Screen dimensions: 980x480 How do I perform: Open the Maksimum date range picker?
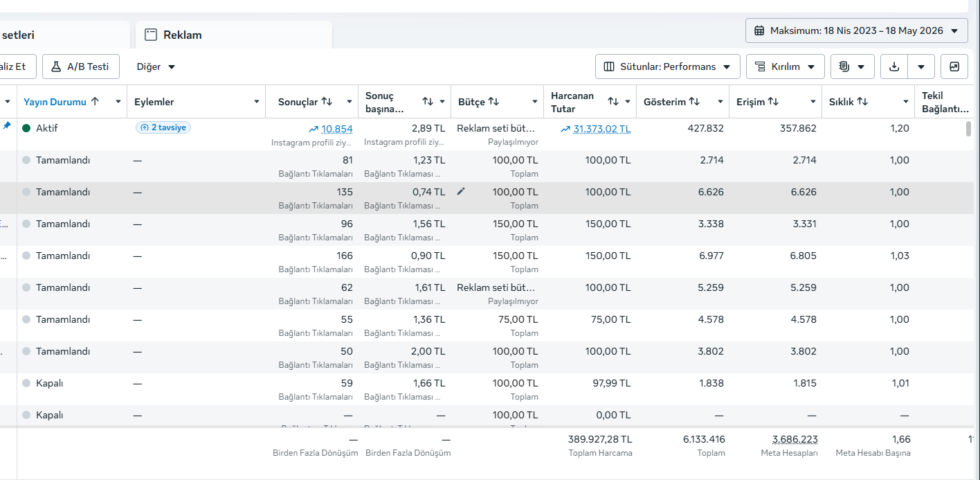[856, 30]
